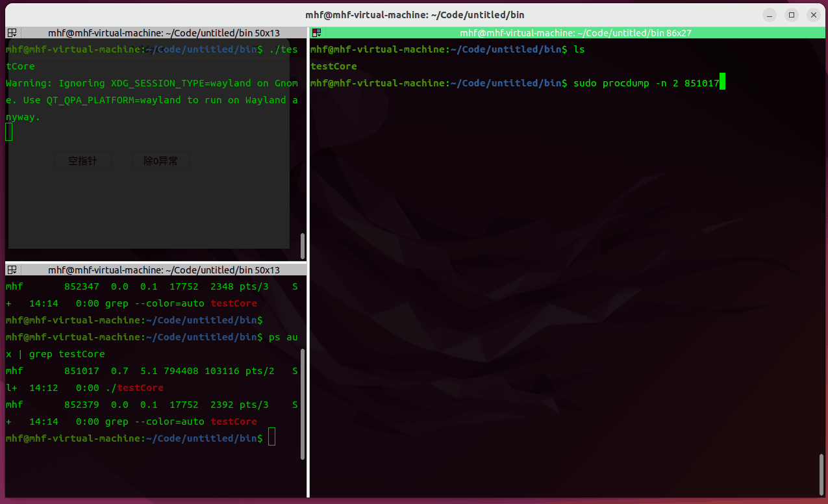Viewport: 828px width, 504px height.
Task: Click the main window title text at top
Action: coord(414,14)
